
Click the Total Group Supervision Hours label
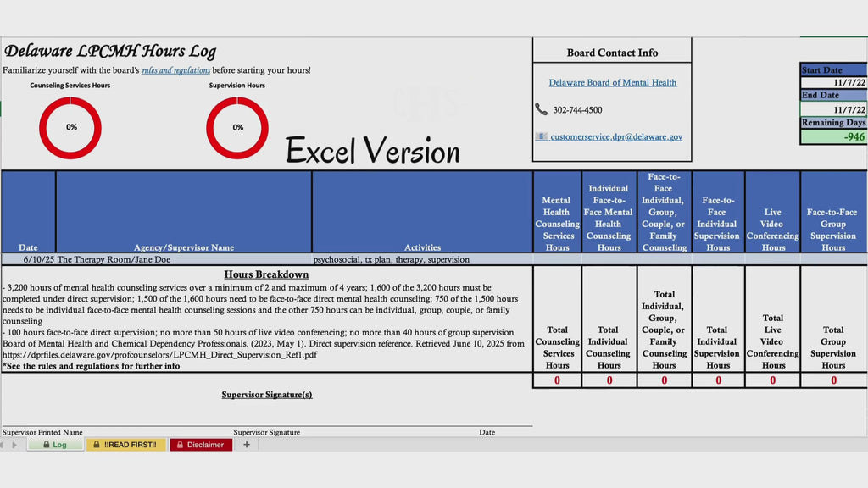click(x=833, y=347)
